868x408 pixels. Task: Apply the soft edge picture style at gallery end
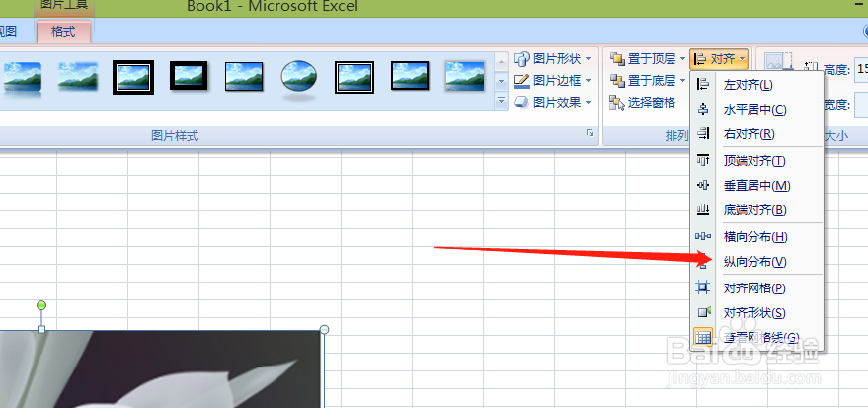click(x=465, y=76)
